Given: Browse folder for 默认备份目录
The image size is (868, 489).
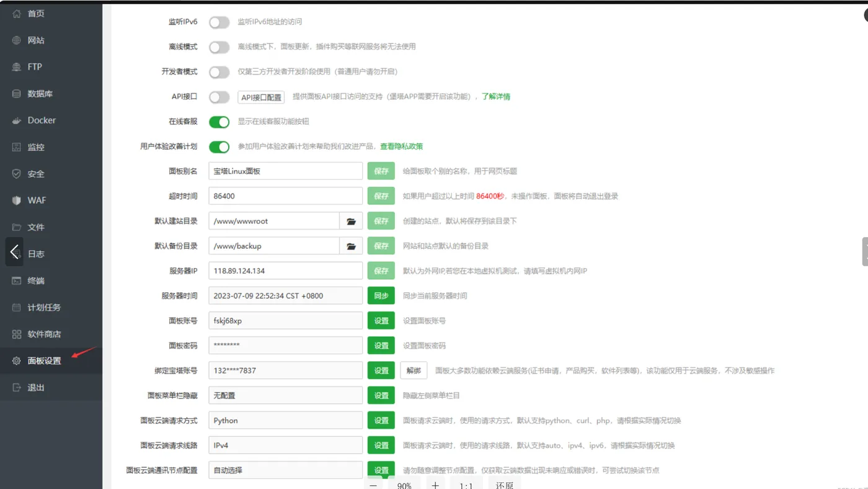Looking at the screenshot, I should (x=351, y=246).
